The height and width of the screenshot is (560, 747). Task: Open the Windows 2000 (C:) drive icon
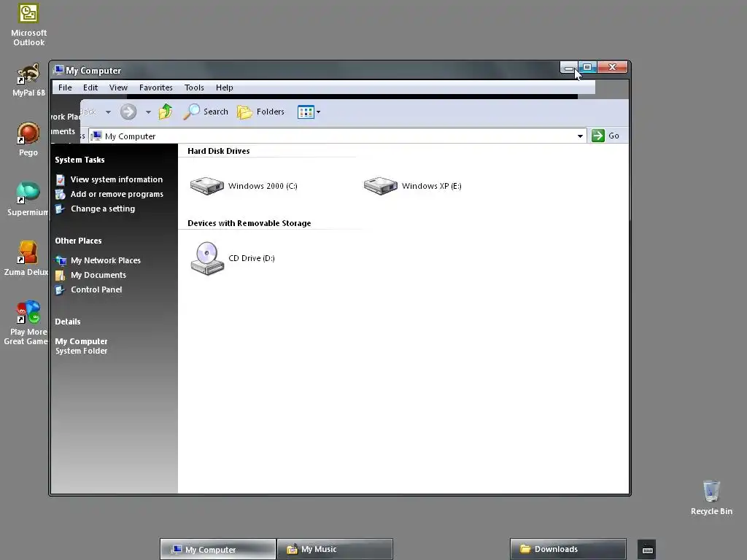click(x=206, y=186)
